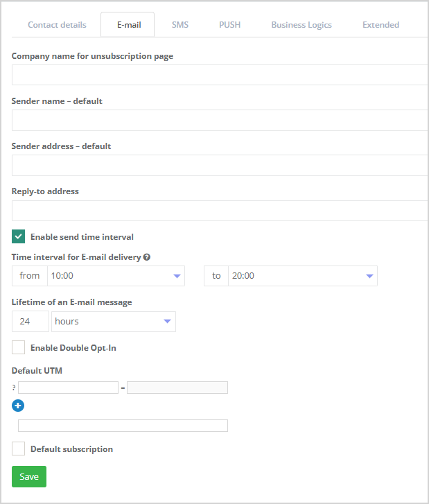429x504 pixels.
Task: Click the help icon beside Time interval label
Action: (147, 257)
